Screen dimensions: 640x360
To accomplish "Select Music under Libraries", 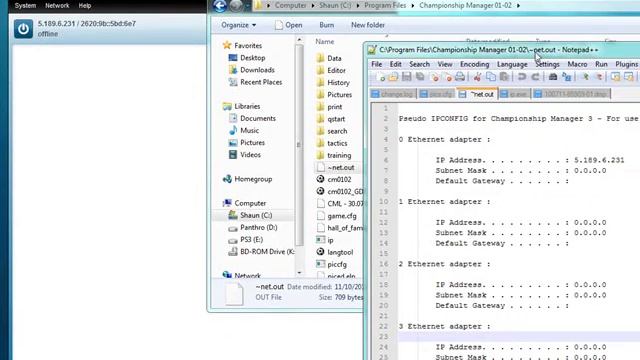I will [x=244, y=131].
